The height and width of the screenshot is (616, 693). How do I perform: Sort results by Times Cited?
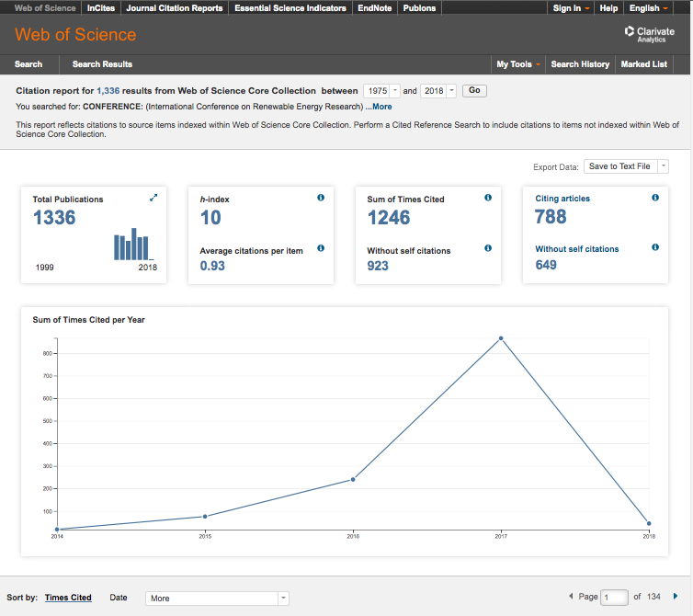68,598
